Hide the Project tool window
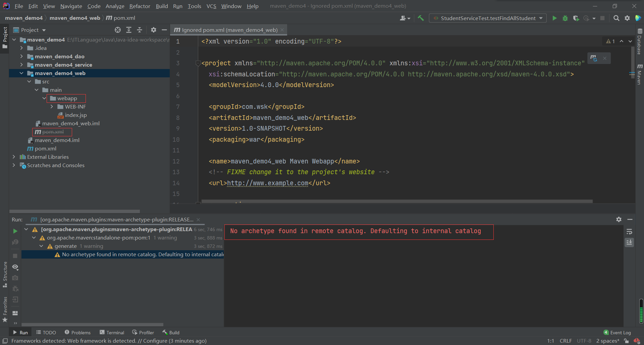Image resolution: width=644 pixels, height=345 pixels. click(164, 30)
